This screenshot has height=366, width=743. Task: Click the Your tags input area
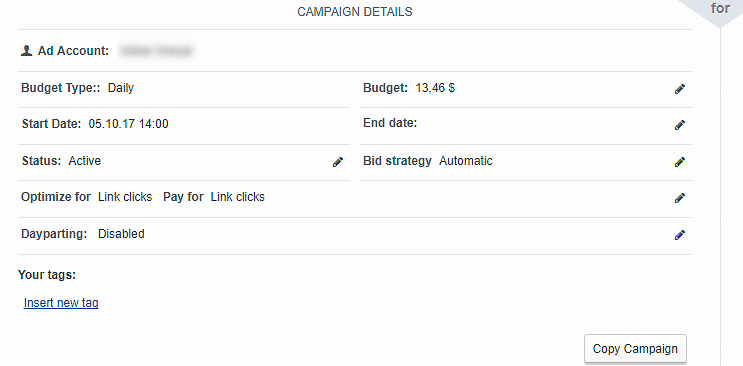pos(355,303)
